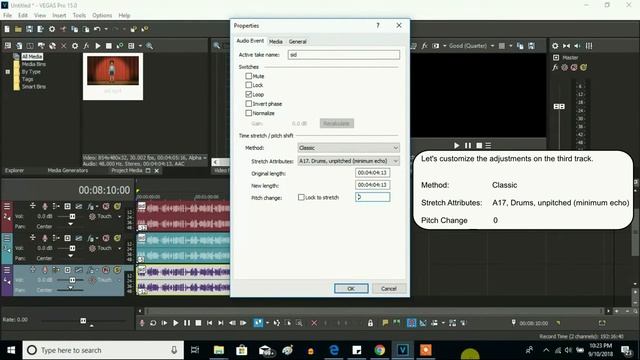Click the search magnifier in Project Media toolbar
Image resolution: width=640 pixels, height=360 pixels.
tap(150, 46)
